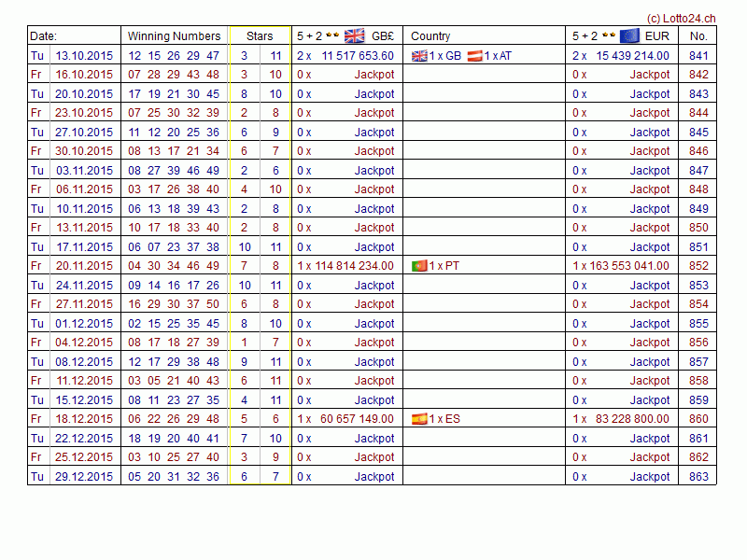747x560 pixels.
Task: Click the Austrian flag next to '1 x AT'
Action: [474, 56]
